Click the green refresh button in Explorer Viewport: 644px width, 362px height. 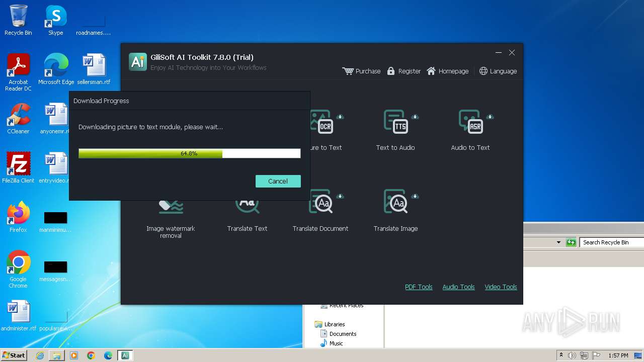pyautogui.click(x=571, y=242)
